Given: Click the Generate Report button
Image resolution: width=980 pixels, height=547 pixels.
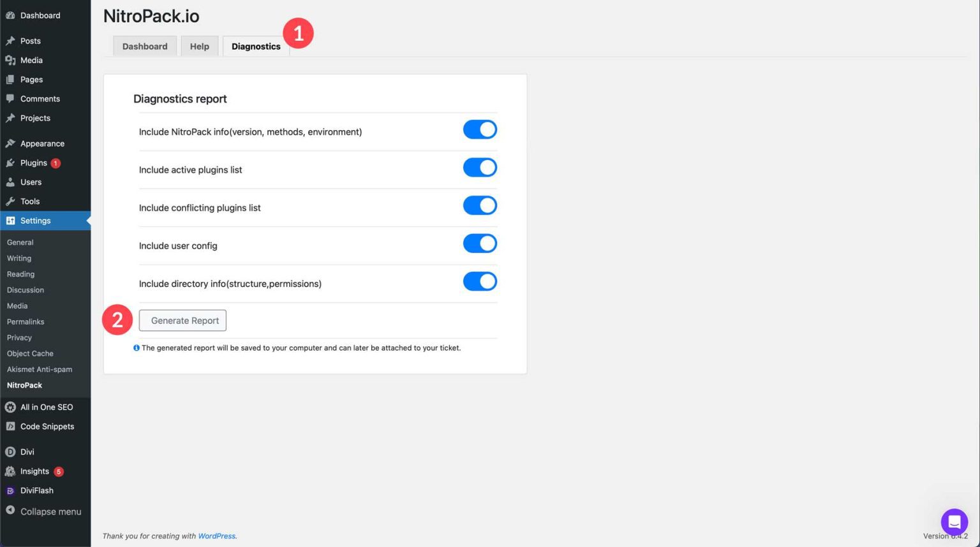Looking at the screenshot, I should [182, 320].
